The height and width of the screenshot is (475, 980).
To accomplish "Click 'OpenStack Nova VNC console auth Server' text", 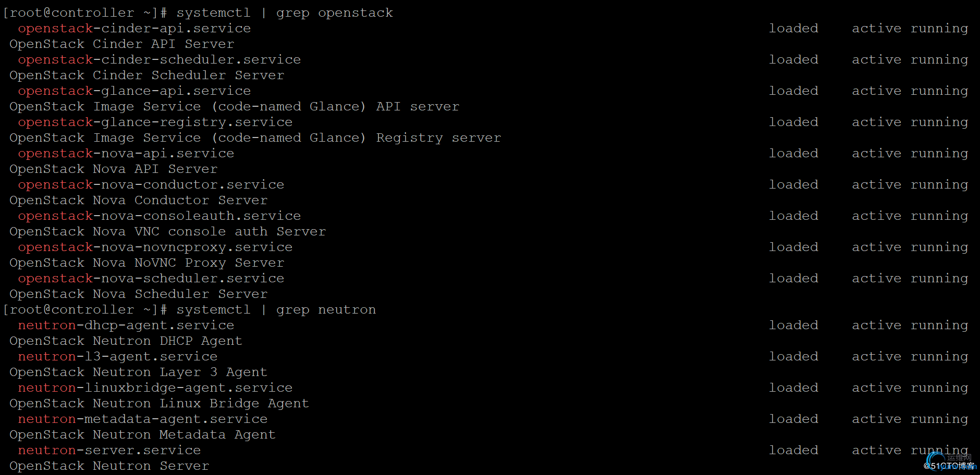I will click(x=167, y=232).
